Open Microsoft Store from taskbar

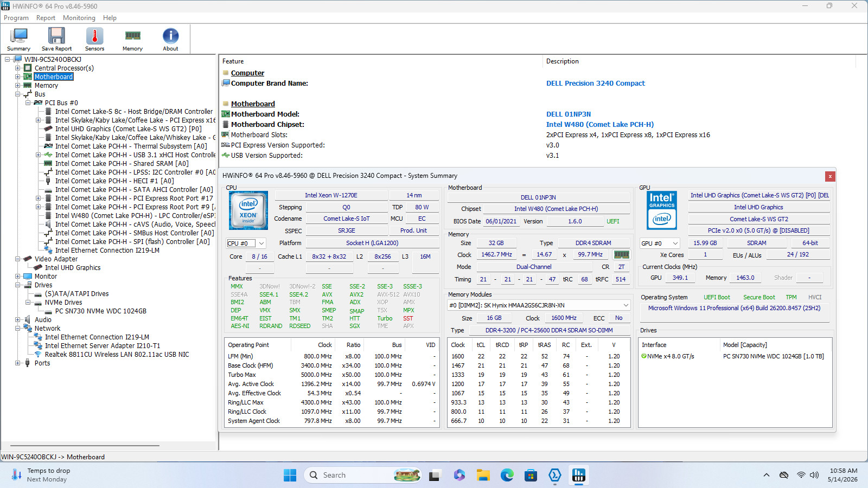[x=531, y=475]
